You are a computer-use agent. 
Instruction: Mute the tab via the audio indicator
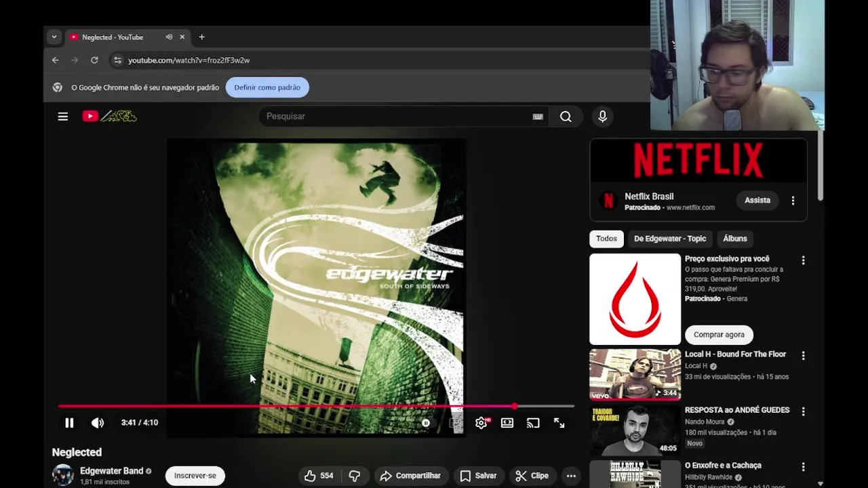point(169,37)
